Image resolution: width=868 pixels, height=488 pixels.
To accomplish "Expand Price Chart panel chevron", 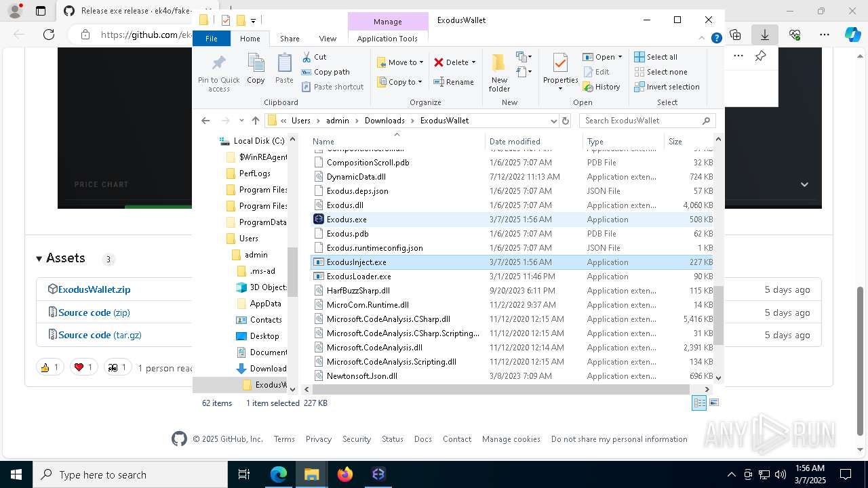I will (x=804, y=184).
